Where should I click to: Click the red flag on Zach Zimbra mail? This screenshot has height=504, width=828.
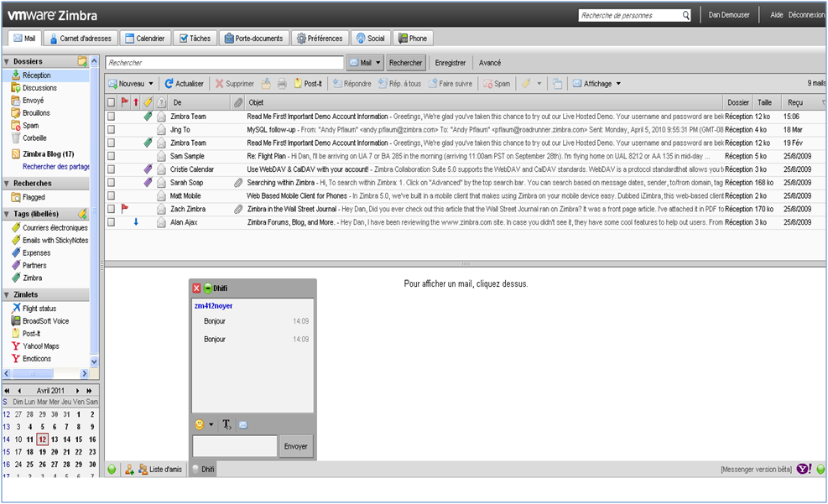pos(125,209)
